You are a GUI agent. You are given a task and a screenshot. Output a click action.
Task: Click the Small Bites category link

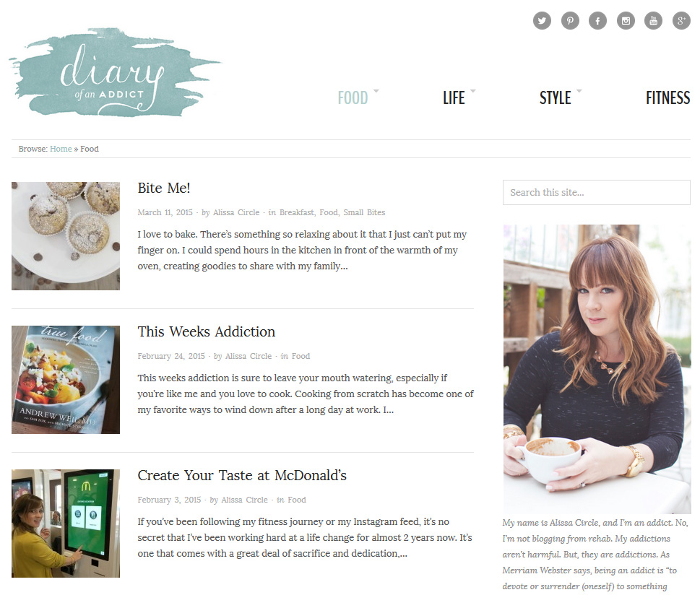(x=364, y=212)
